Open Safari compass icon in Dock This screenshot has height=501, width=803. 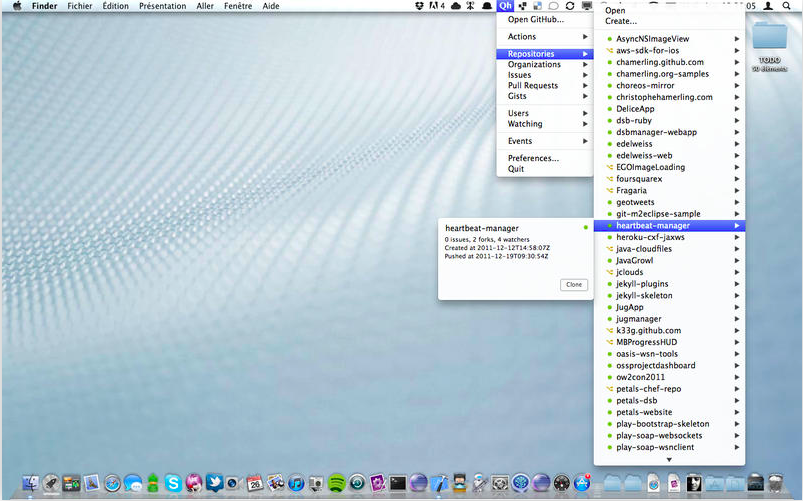coord(112,483)
